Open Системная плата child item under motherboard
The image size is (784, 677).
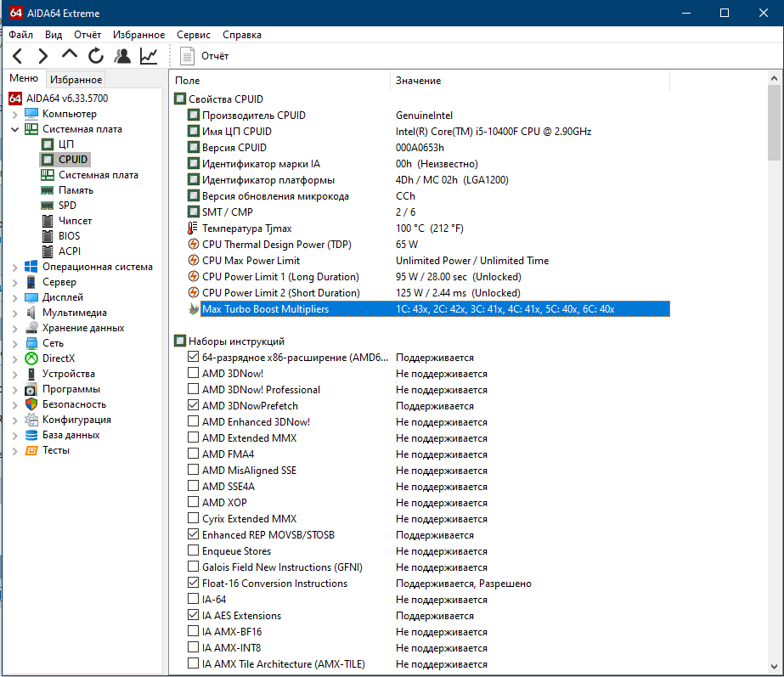tap(98, 175)
